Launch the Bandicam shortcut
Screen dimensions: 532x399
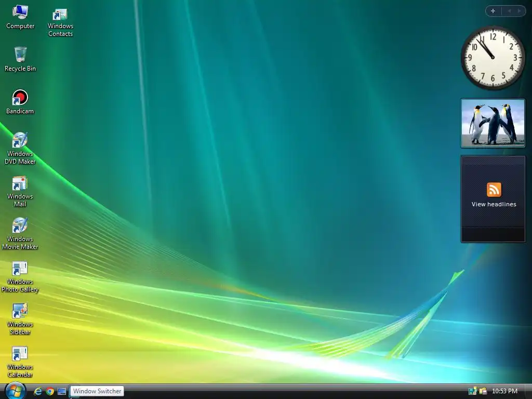pyautogui.click(x=20, y=102)
